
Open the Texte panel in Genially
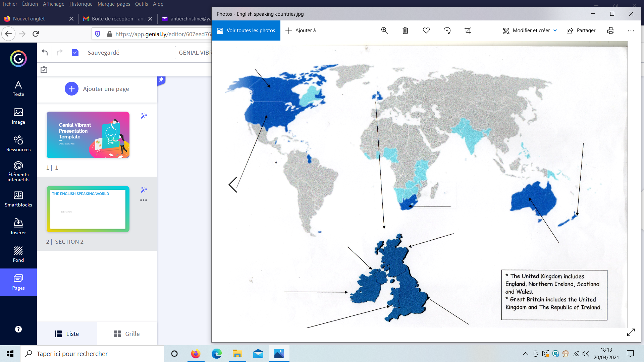click(18, 88)
